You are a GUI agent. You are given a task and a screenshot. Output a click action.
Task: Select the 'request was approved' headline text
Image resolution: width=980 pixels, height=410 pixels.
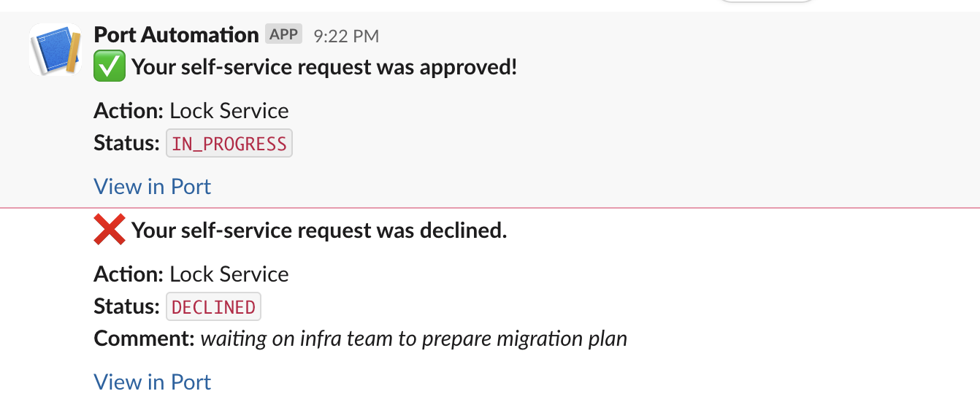coord(324,68)
